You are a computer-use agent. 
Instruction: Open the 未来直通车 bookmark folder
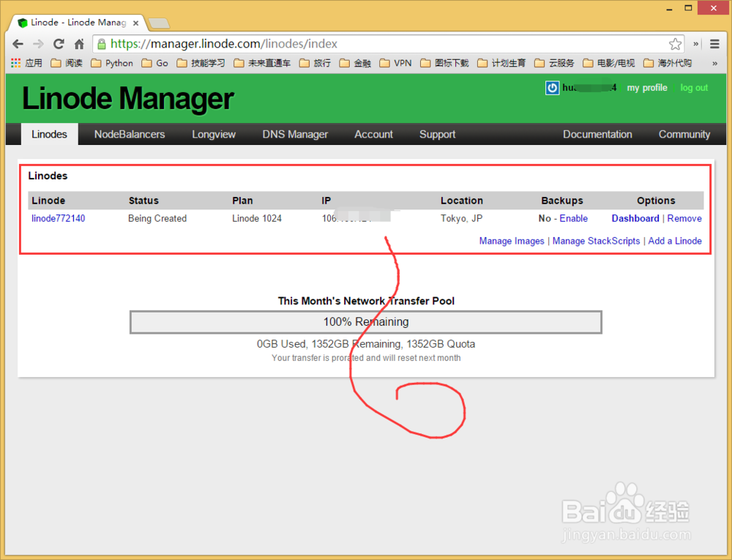coord(262,63)
